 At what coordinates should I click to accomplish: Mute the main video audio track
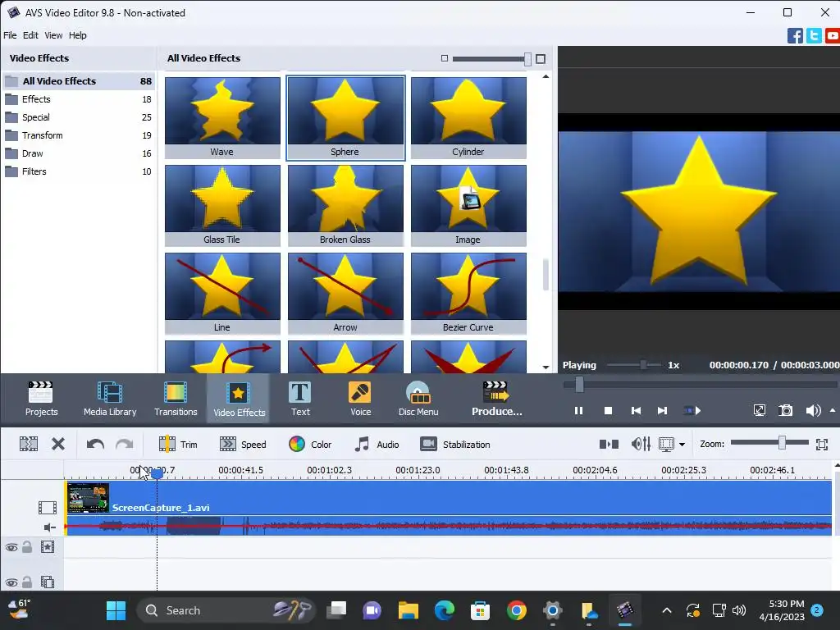point(49,527)
